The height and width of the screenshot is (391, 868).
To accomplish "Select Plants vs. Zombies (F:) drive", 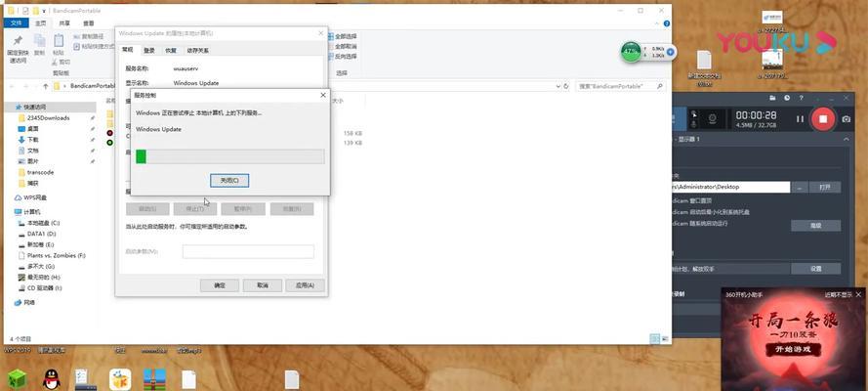I will click(56, 256).
